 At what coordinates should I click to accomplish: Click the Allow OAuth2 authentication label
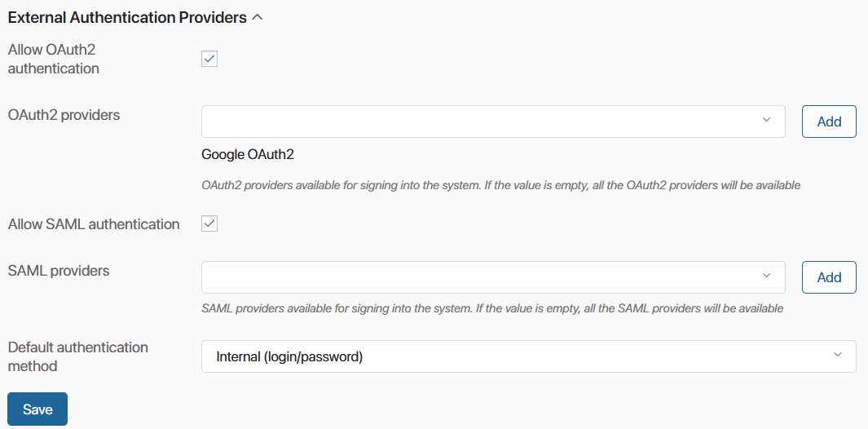(x=54, y=60)
